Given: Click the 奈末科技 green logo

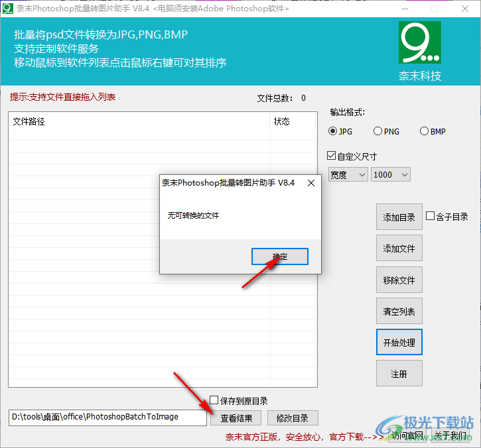Looking at the screenshot, I should 420,42.
